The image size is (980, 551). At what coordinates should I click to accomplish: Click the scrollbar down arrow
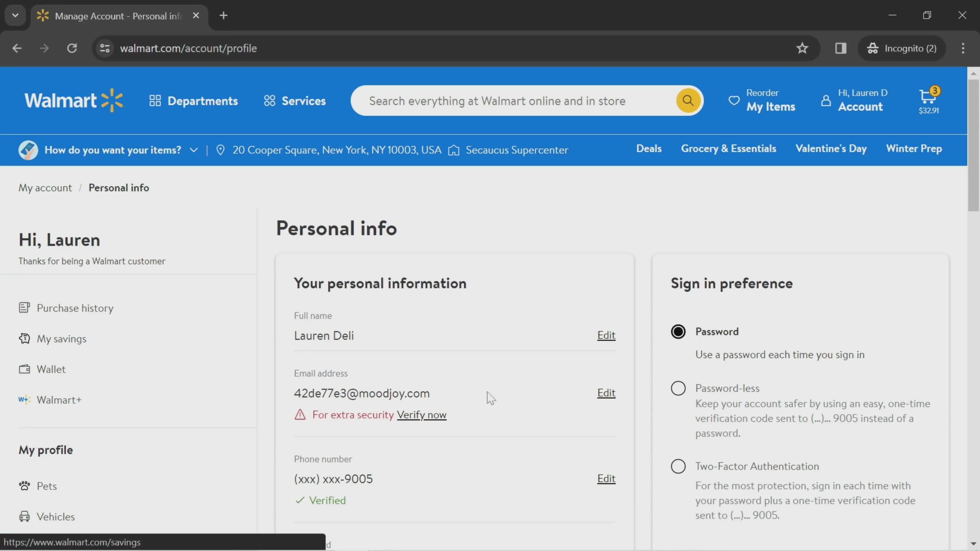click(x=973, y=544)
